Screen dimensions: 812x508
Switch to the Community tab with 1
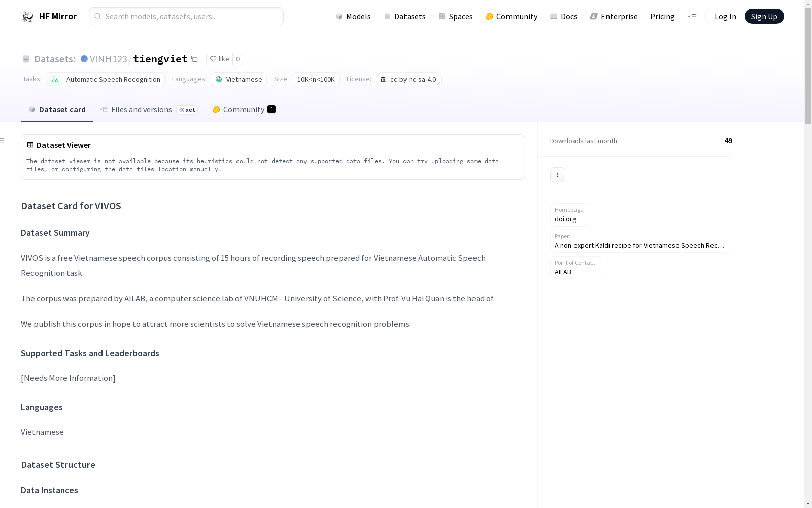(244, 110)
